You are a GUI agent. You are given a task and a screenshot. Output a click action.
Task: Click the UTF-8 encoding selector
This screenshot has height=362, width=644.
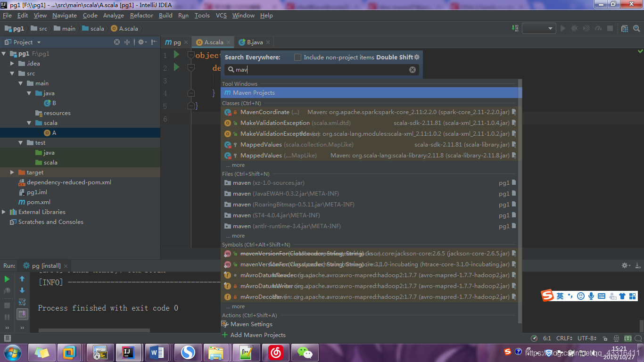(587, 338)
